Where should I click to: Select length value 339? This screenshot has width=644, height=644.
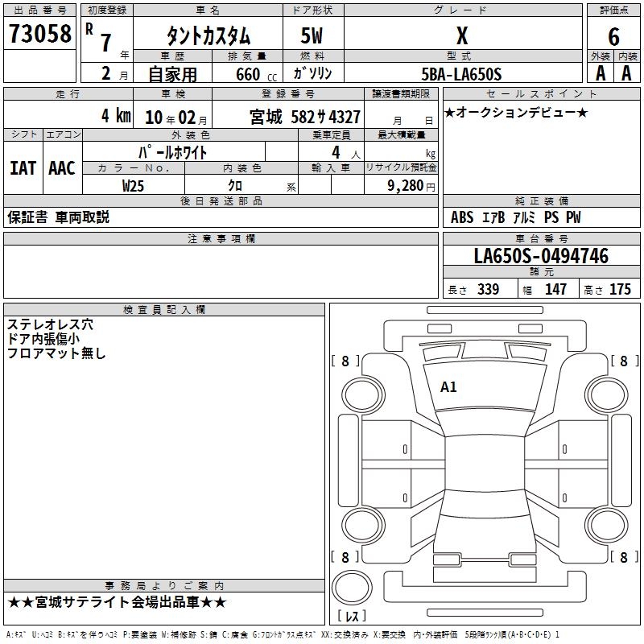(488, 289)
